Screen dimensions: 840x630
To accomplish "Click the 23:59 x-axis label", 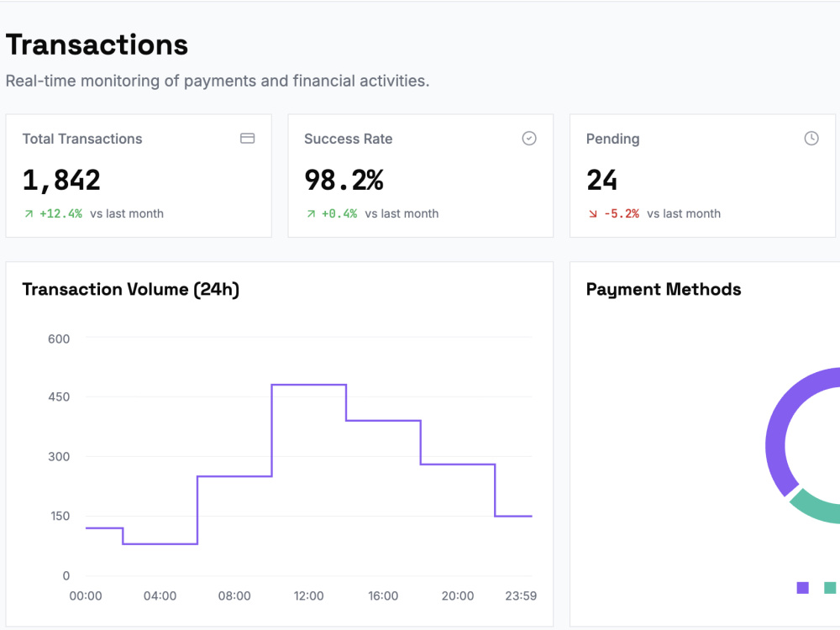I will point(521,596).
